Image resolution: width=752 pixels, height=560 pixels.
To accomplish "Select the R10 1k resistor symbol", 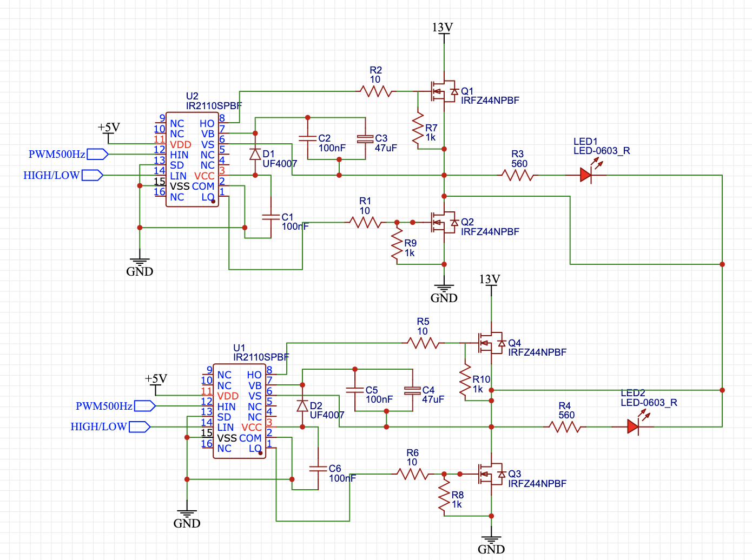I will point(465,381).
